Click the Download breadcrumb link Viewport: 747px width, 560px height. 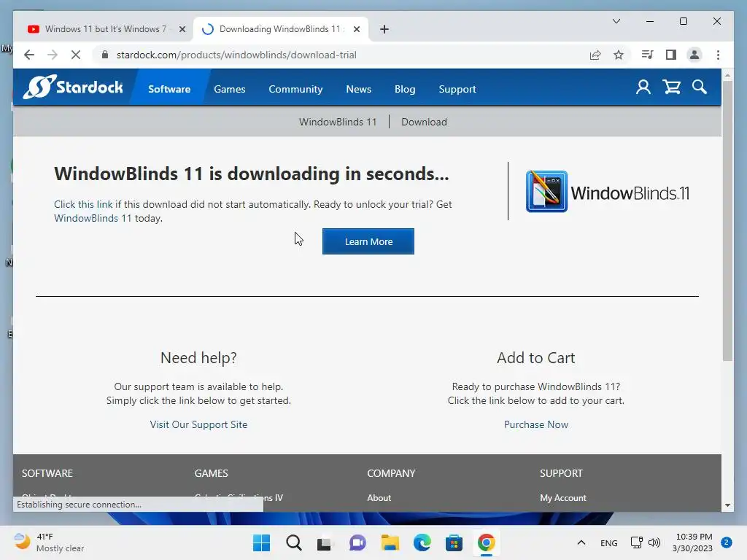[424, 122]
